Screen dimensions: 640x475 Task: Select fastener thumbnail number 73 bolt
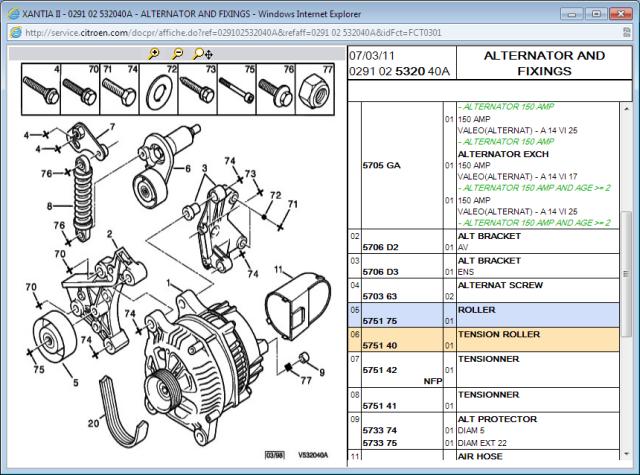198,89
